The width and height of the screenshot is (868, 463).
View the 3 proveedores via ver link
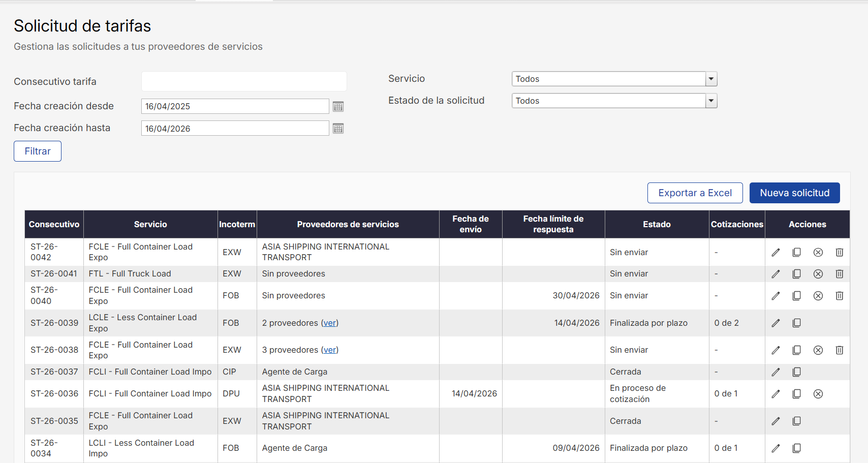(330, 350)
